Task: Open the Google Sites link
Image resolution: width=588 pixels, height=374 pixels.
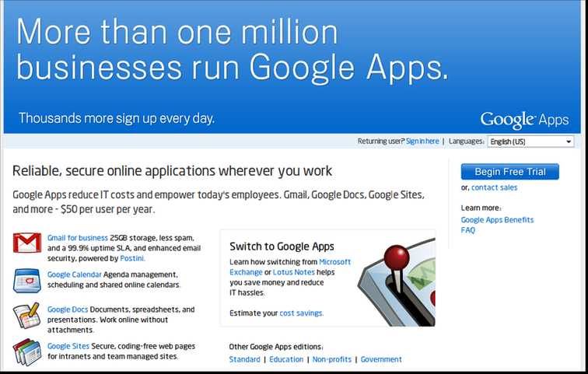Action: click(68, 346)
